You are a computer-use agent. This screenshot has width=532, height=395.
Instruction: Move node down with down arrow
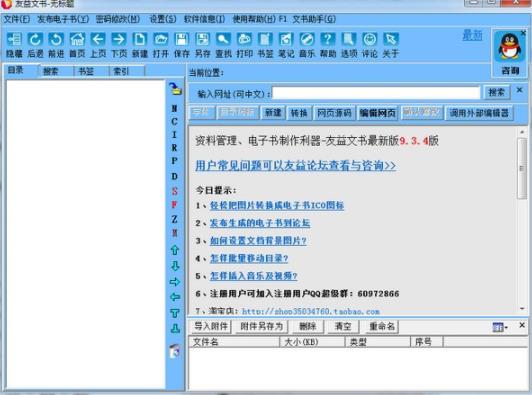tap(175, 266)
